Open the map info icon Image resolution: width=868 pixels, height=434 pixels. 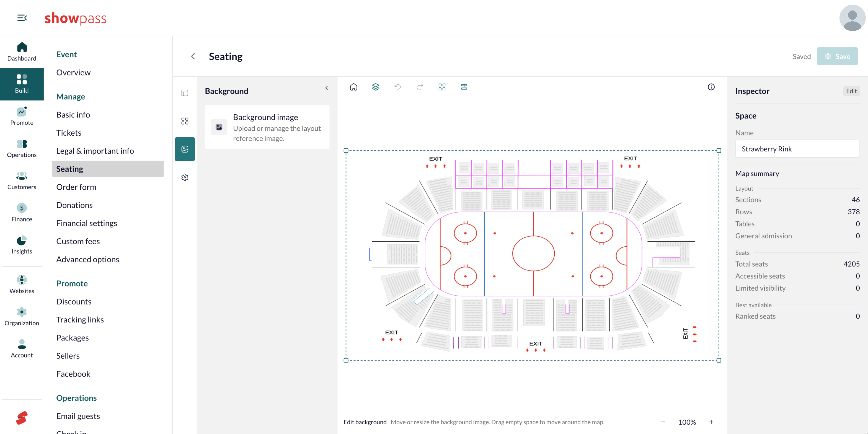tap(711, 87)
